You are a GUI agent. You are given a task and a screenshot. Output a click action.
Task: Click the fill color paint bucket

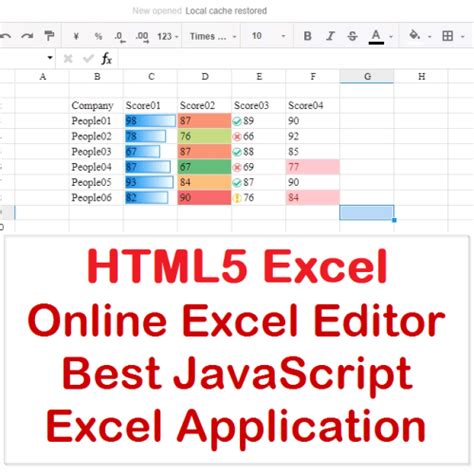tap(414, 35)
